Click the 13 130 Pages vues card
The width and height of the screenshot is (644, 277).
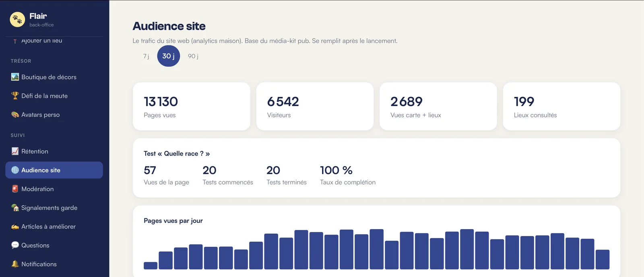tap(192, 107)
